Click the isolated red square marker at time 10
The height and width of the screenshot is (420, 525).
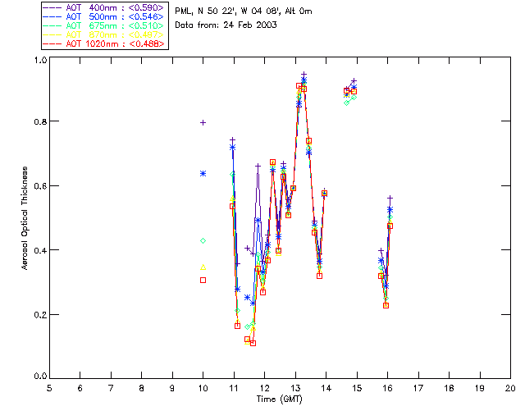tap(203, 281)
